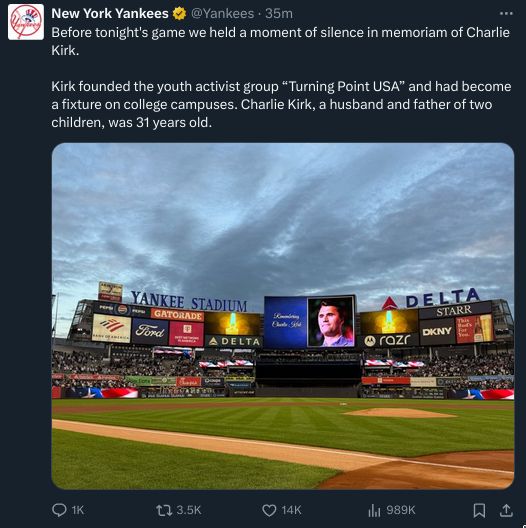The width and height of the screenshot is (526, 528).
Task: Click the repost arrows icon
Action: 164,510
